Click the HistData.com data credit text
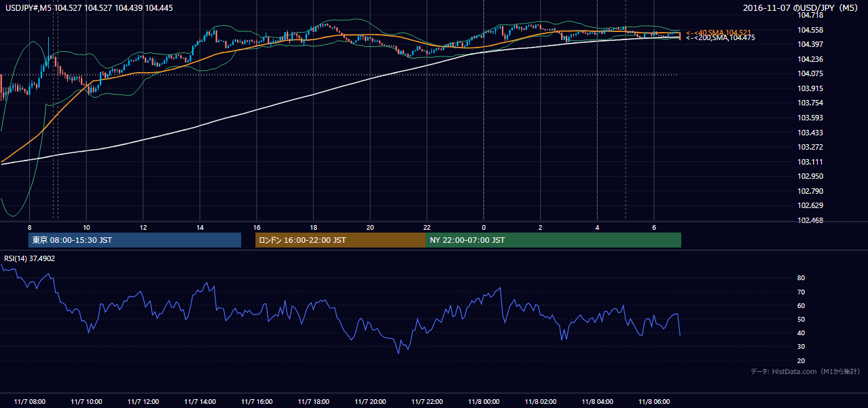Viewport: 868px width, 408px height. [x=806, y=371]
